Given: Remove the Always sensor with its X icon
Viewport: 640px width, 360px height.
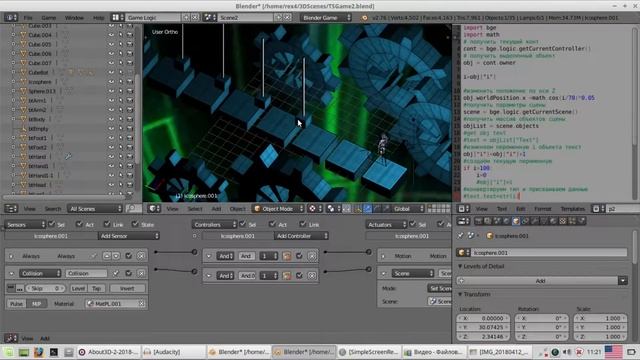Looking at the screenshot, I should click(x=141, y=256).
